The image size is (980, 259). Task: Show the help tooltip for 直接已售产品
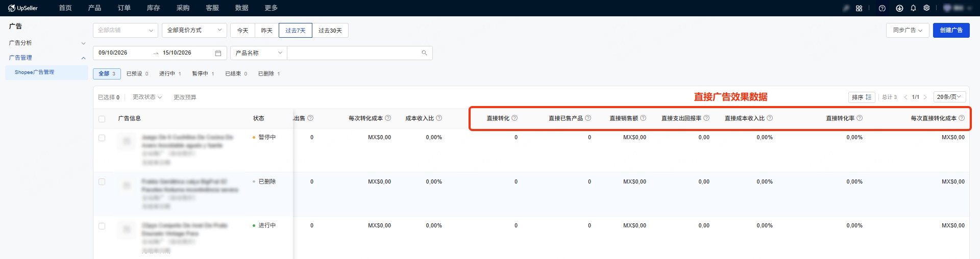pos(588,118)
